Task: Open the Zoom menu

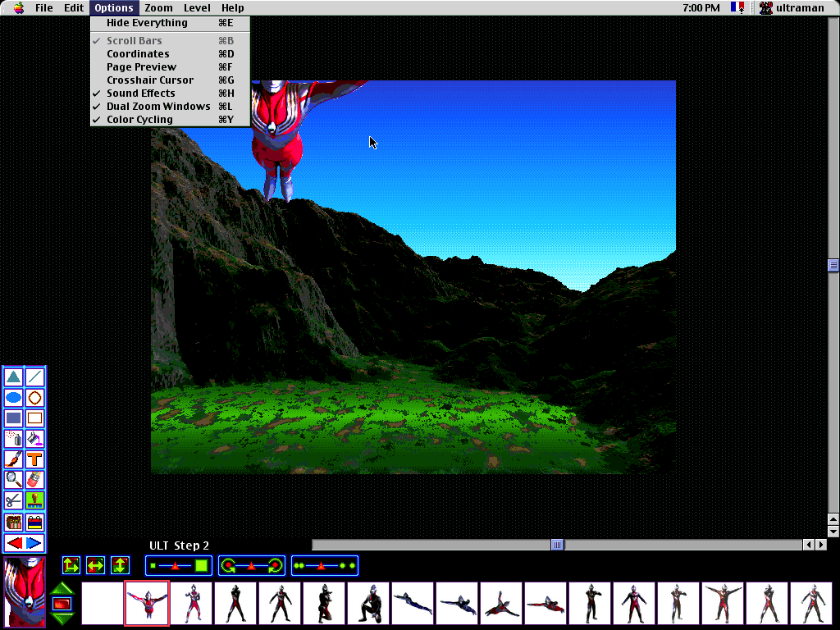Action: 158,7
